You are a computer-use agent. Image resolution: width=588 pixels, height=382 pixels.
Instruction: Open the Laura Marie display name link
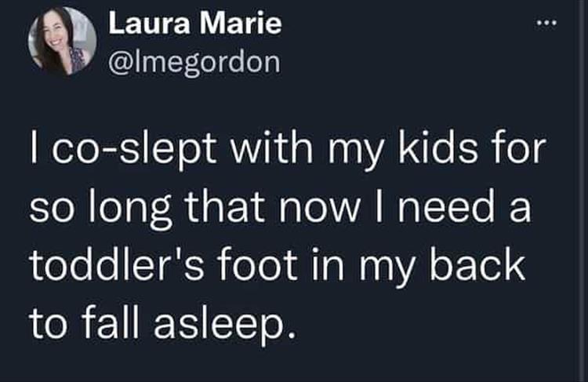(194, 24)
